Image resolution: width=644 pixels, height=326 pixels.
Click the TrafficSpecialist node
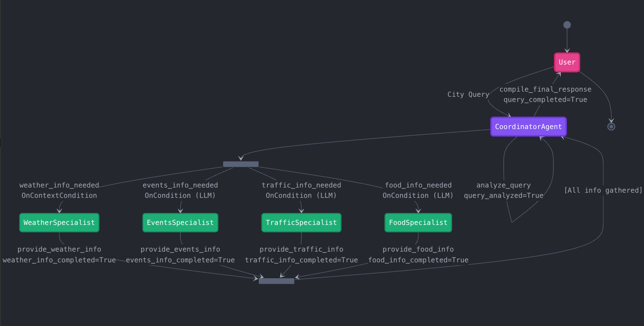point(301,223)
